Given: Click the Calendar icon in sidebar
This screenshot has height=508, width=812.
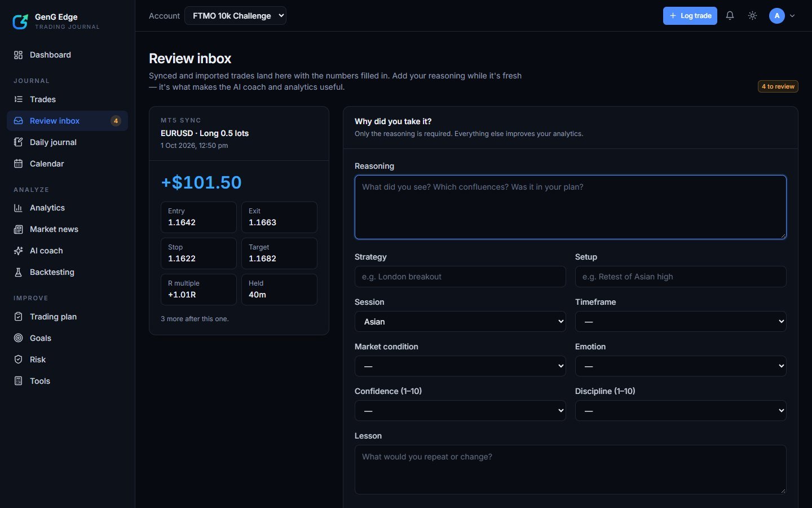Looking at the screenshot, I should tap(18, 164).
